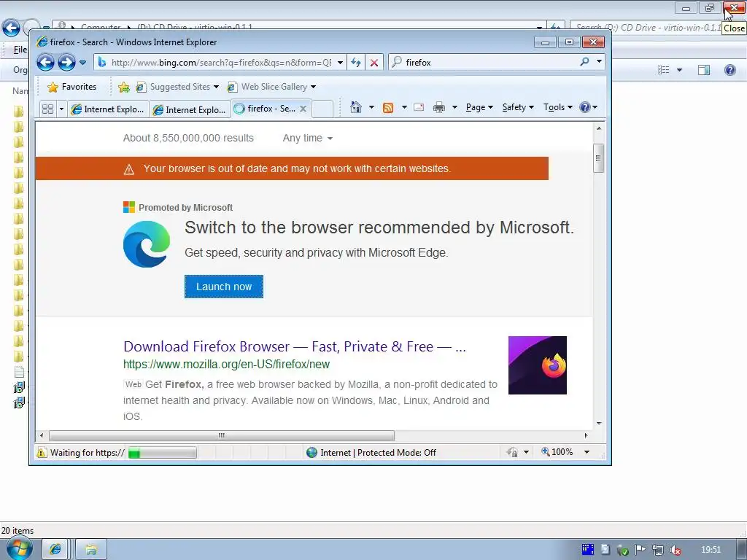The image size is (747, 560).
Task: Open the Any time filter
Action: (307, 138)
